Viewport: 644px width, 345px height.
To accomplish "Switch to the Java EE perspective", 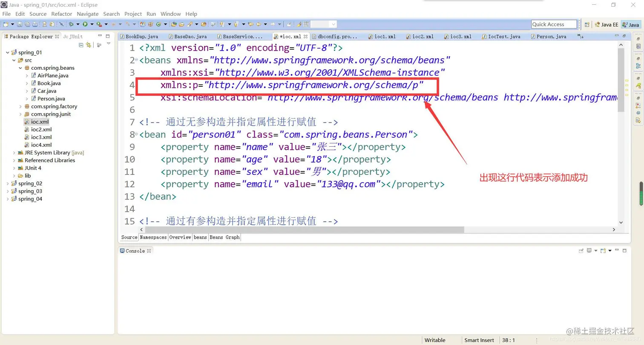I will pyautogui.click(x=607, y=25).
